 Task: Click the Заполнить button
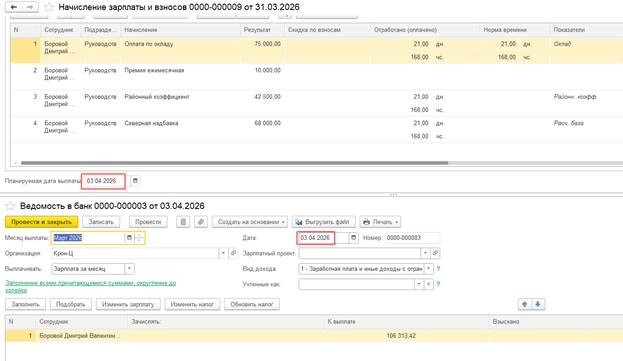click(25, 304)
